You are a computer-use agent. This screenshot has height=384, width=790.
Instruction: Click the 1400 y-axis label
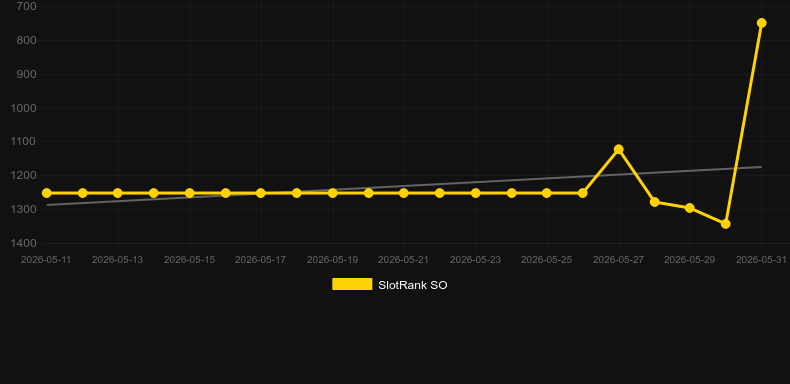(24, 243)
